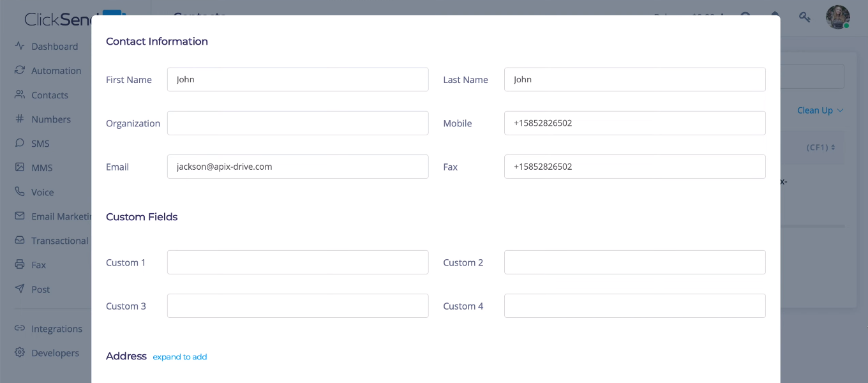Open the Integrations page
Image resolution: width=868 pixels, height=383 pixels.
(57, 328)
